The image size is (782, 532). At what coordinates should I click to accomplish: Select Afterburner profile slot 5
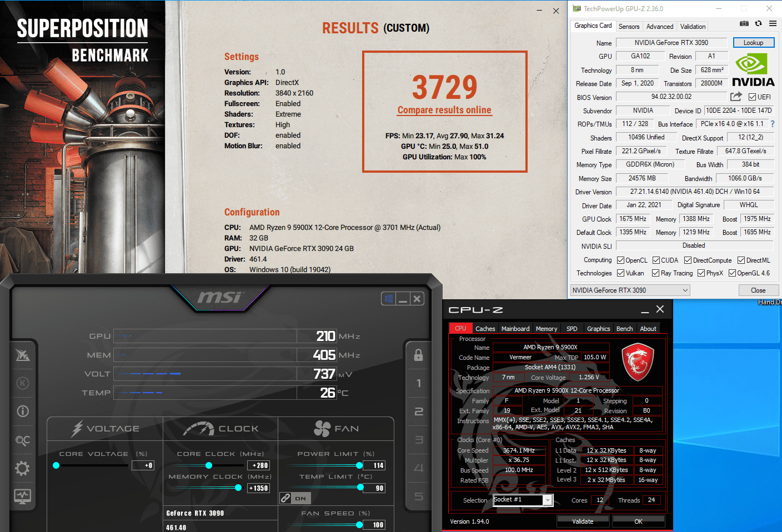click(x=419, y=496)
